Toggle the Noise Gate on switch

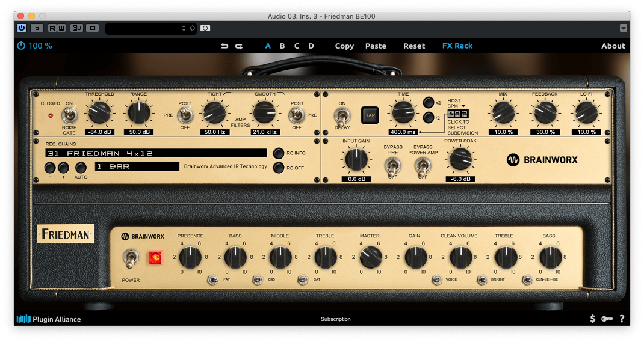click(69, 115)
